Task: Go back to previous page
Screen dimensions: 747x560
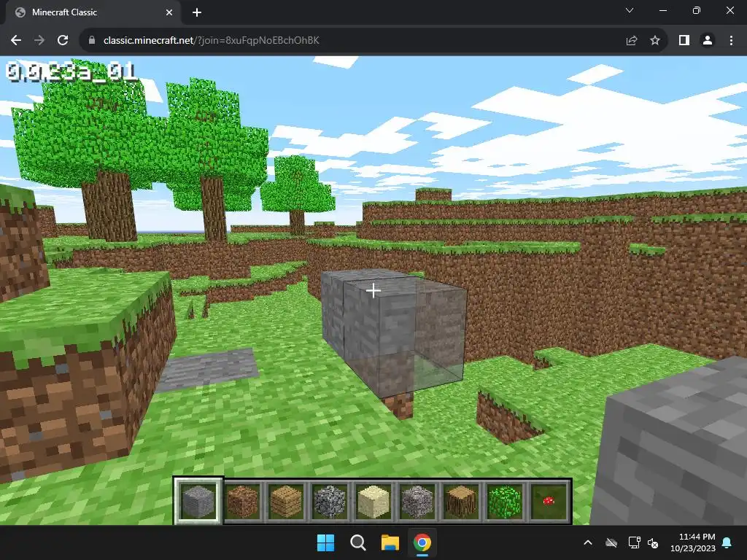Action: pos(16,41)
